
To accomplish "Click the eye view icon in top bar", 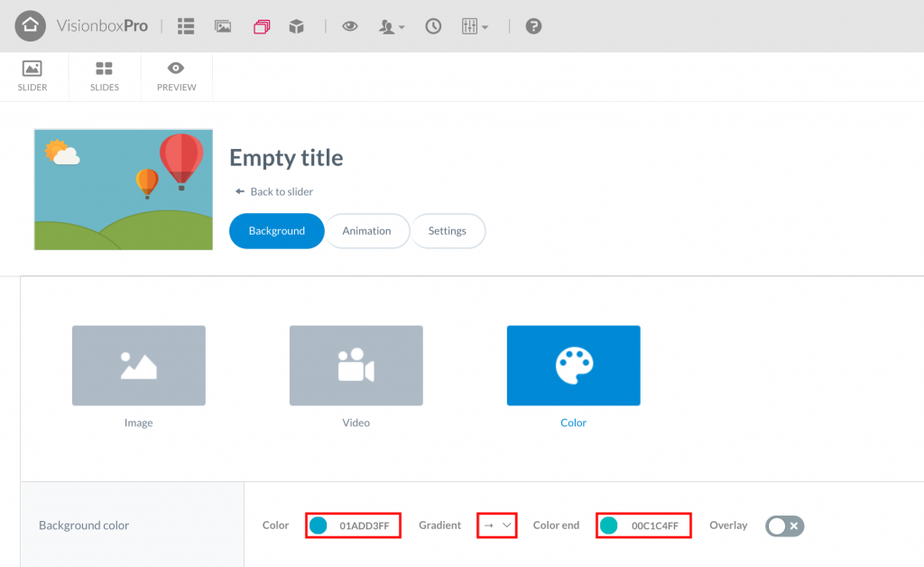I will tap(350, 26).
